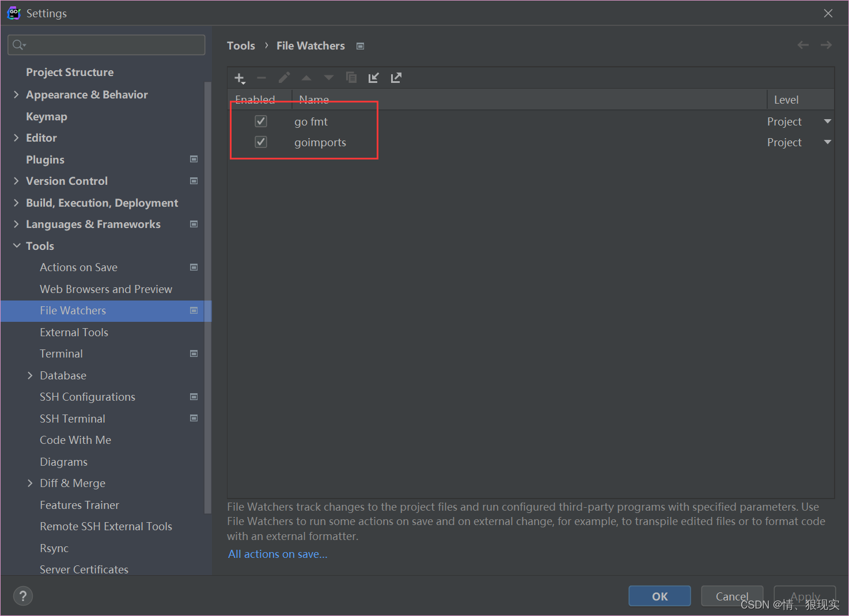Image resolution: width=849 pixels, height=616 pixels.
Task: Click the project icon next to Plugins
Action: pyautogui.click(x=194, y=159)
